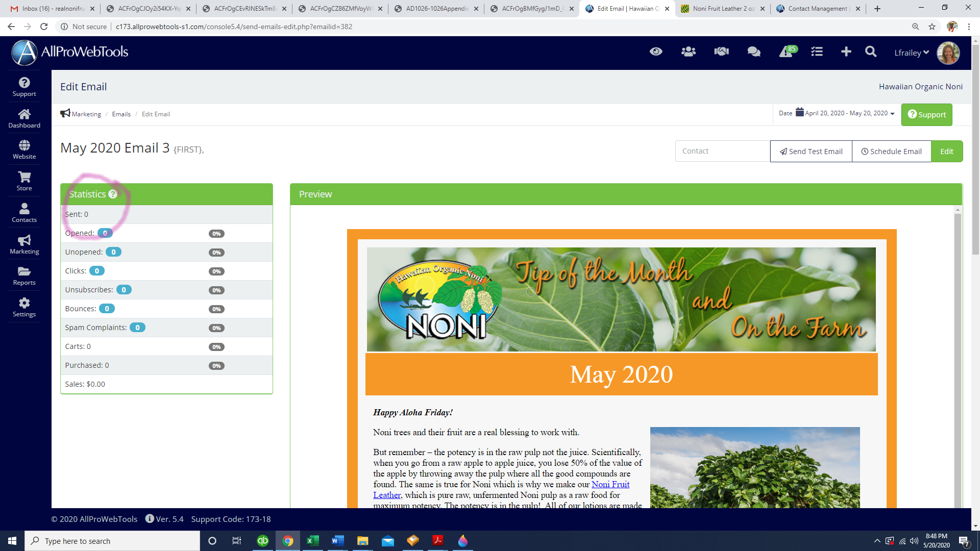Switch to Noni Fruit Leather tab
This screenshot has height=551, width=980.
(723, 9)
